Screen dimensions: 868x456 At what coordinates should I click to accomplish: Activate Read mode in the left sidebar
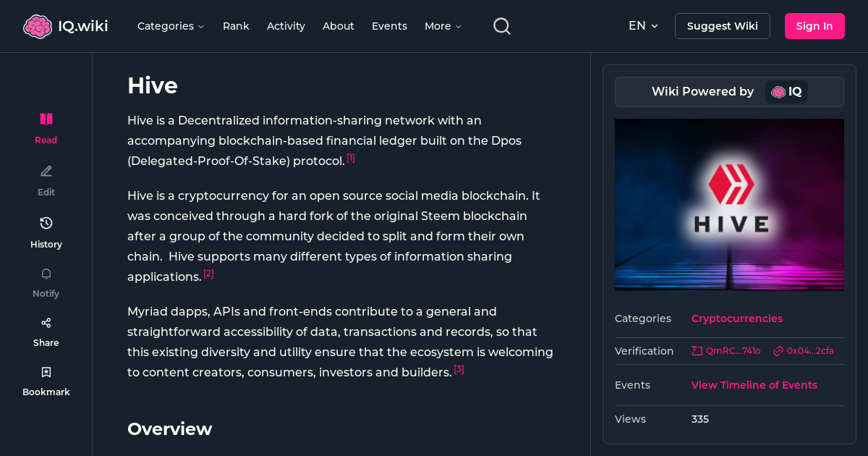click(x=46, y=119)
